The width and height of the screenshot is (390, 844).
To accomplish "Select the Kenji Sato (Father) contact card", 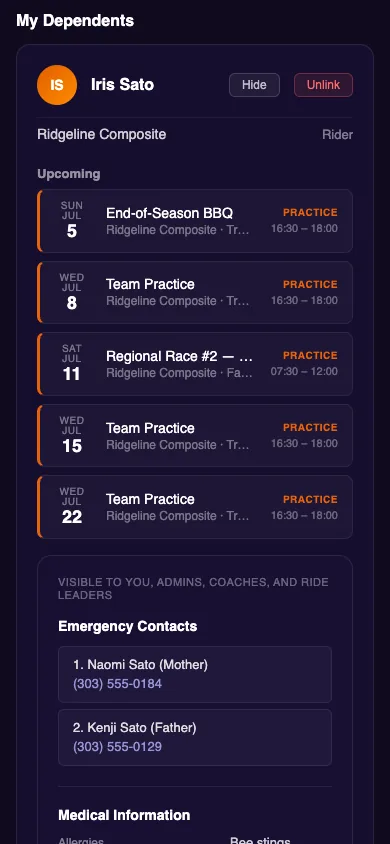I will coord(195,737).
